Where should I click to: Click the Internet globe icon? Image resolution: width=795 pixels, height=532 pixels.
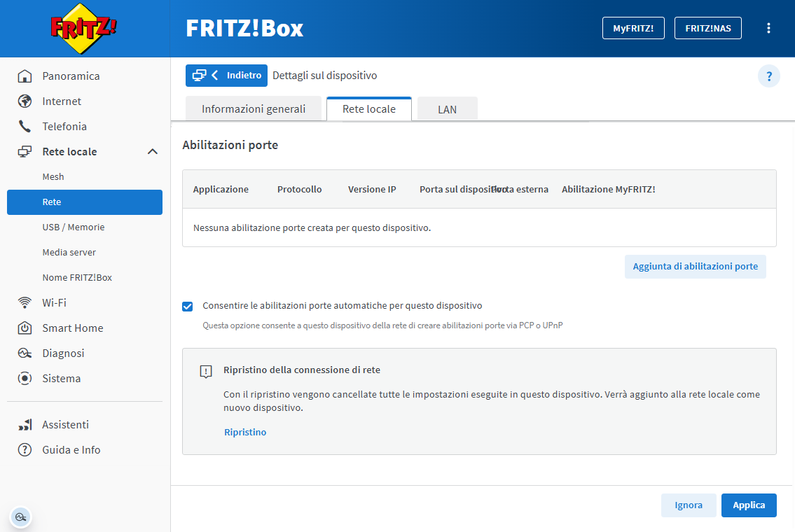(x=25, y=101)
